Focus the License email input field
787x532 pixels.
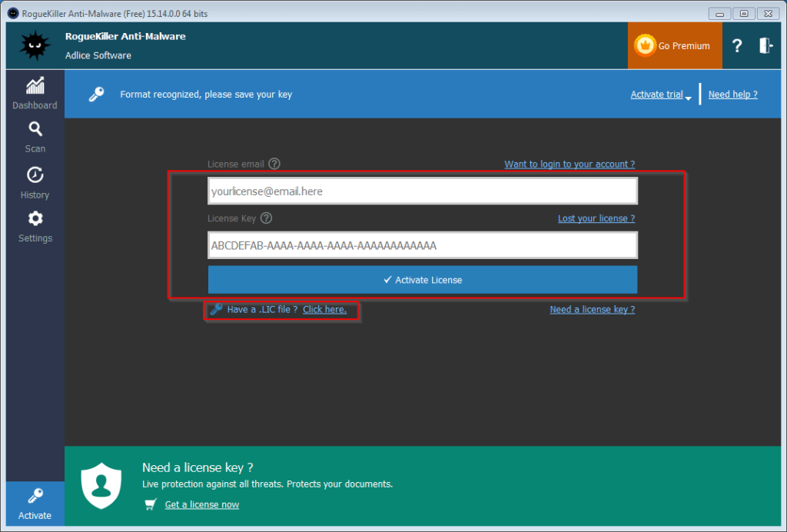pos(422,191)
